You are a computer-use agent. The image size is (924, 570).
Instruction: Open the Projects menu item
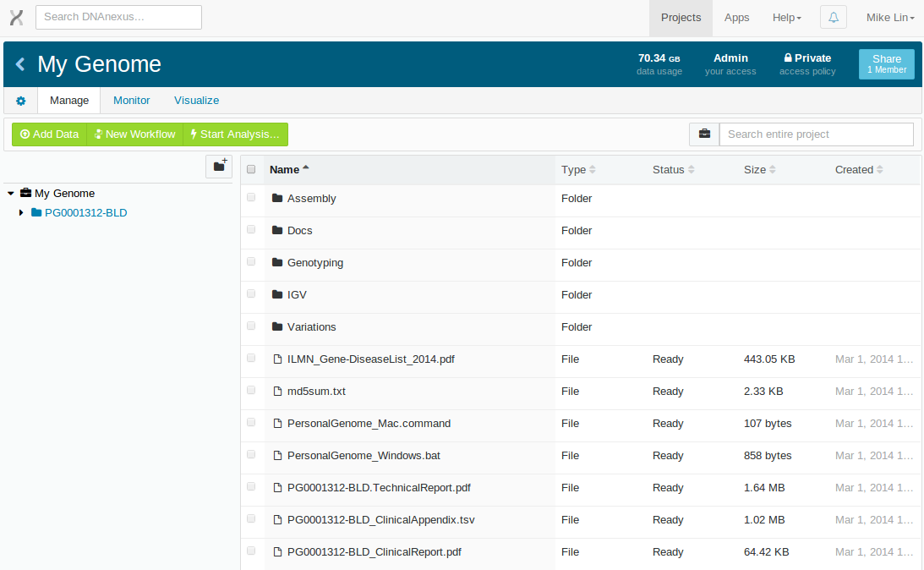click(681, 18)
